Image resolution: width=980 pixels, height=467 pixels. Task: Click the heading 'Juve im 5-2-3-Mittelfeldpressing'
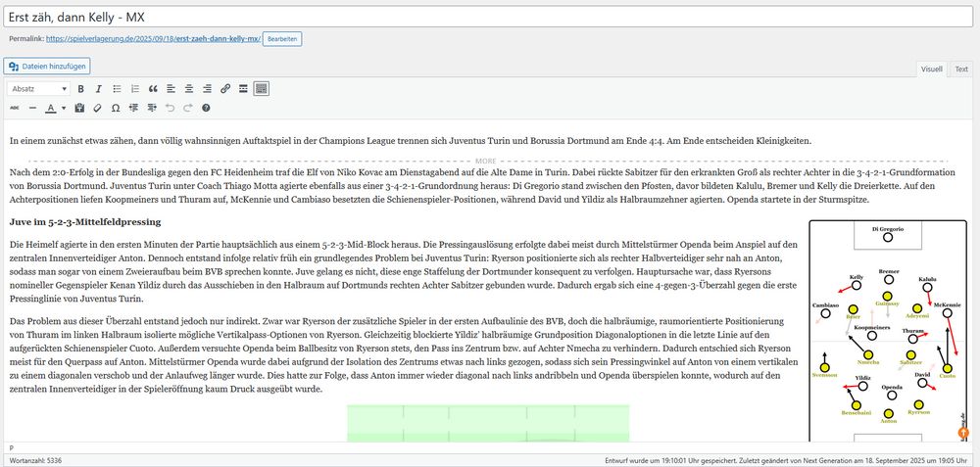[x=85, y=221]
